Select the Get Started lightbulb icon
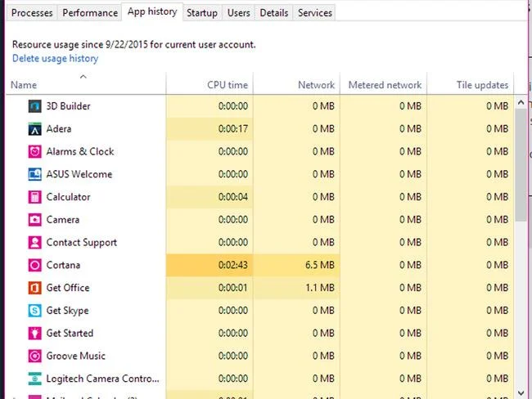Screen dimensions: 532x399 34,334
